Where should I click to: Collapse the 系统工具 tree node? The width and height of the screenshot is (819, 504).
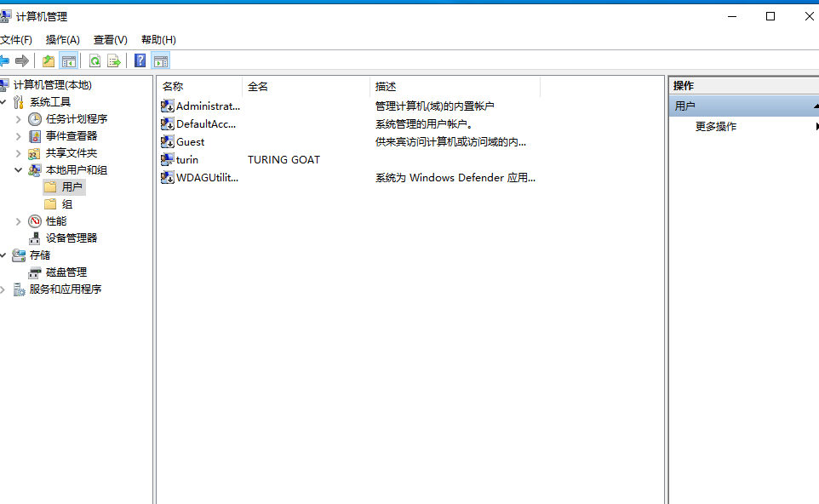(x=3, y=102)
